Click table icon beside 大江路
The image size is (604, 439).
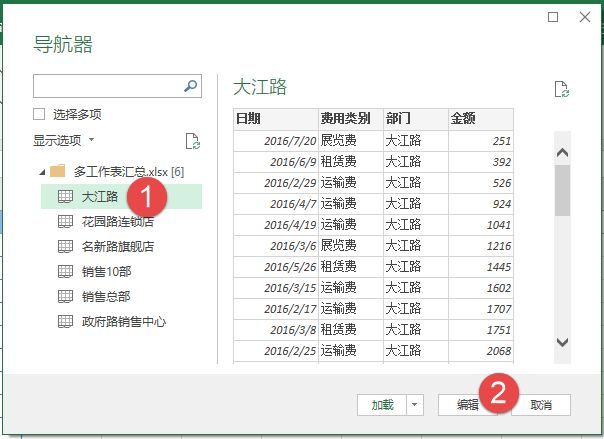click(x=65, y=196)
